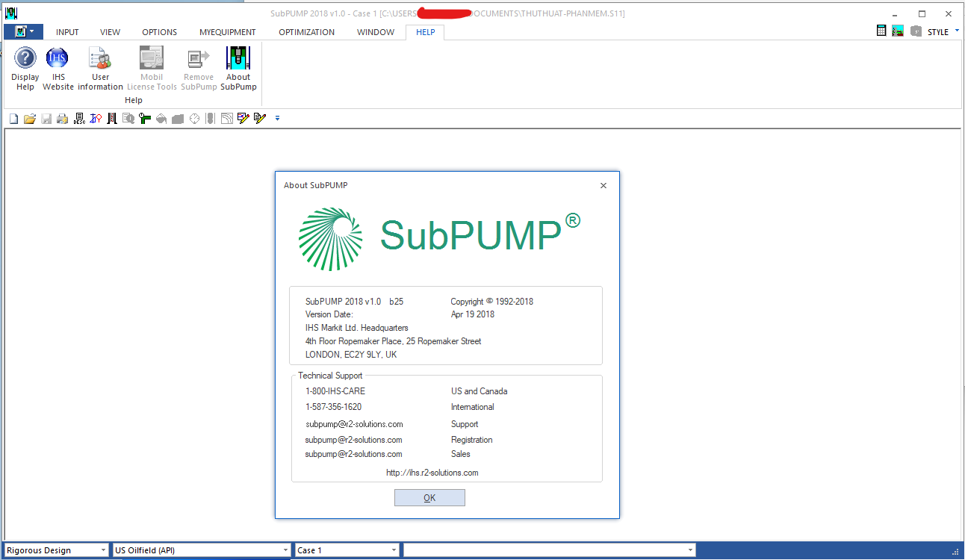
Task: Click the grey round dial toolbar icon
Action: pyautogui.click(x=194, y=119)
